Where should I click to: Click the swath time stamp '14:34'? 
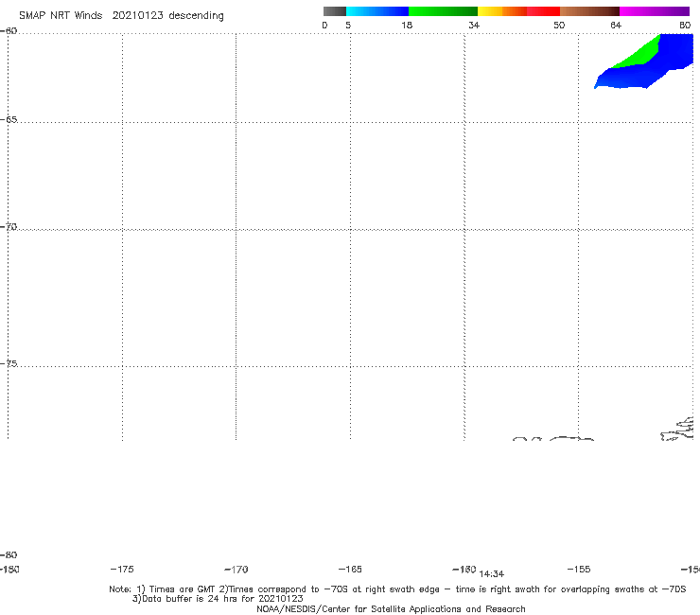pyautogui.click(x=492, y=574)
